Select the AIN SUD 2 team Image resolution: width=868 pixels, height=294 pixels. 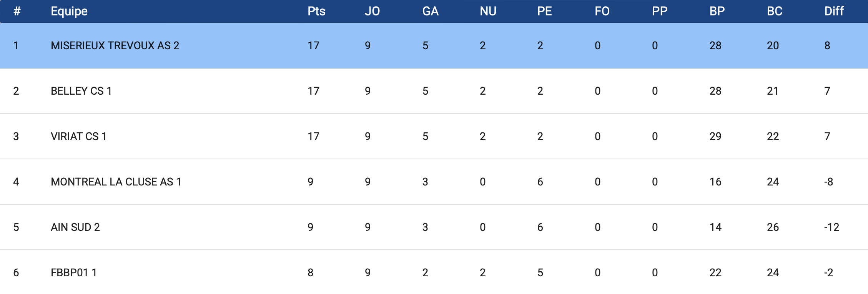pos(75,227)
